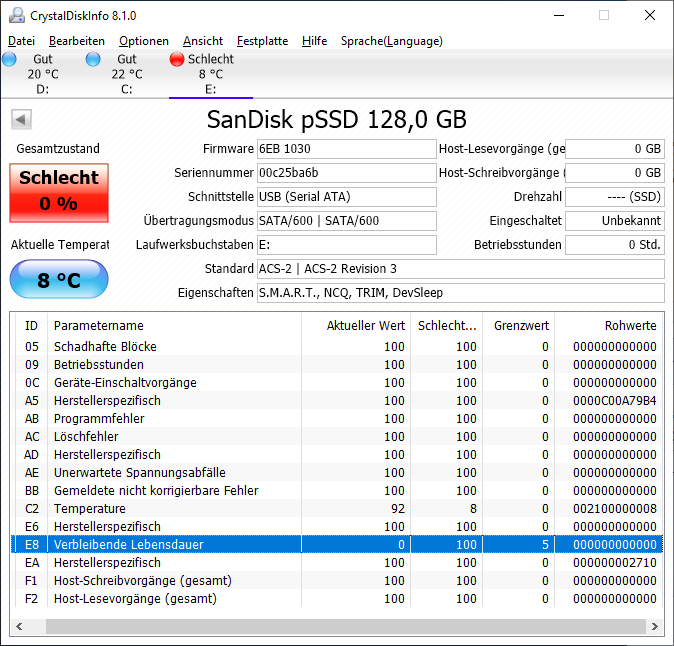This screenshot has width=674, height=646.
Task: Switch to the E: Schlecht 8 °C disk tab
Action: point(211,74)
